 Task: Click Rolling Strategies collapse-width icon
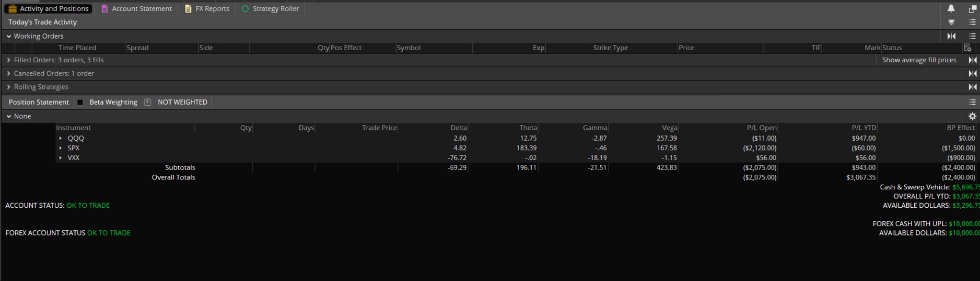(x=972, y=87)
